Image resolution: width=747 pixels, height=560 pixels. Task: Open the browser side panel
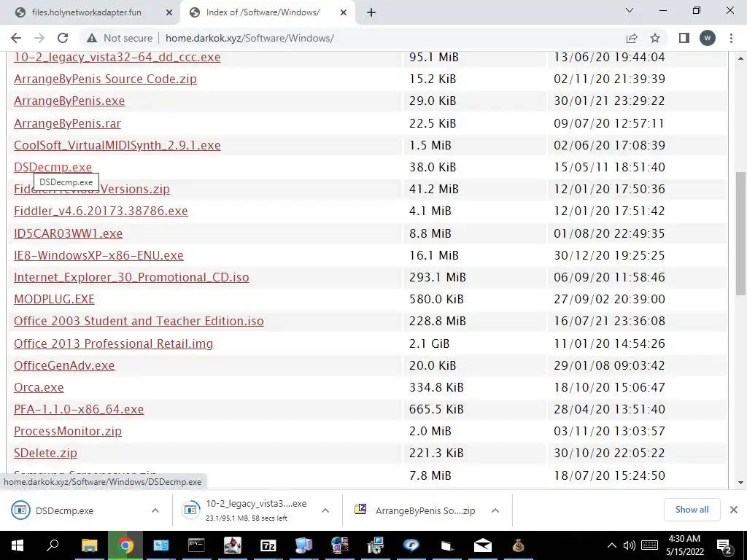pos(684,38)
